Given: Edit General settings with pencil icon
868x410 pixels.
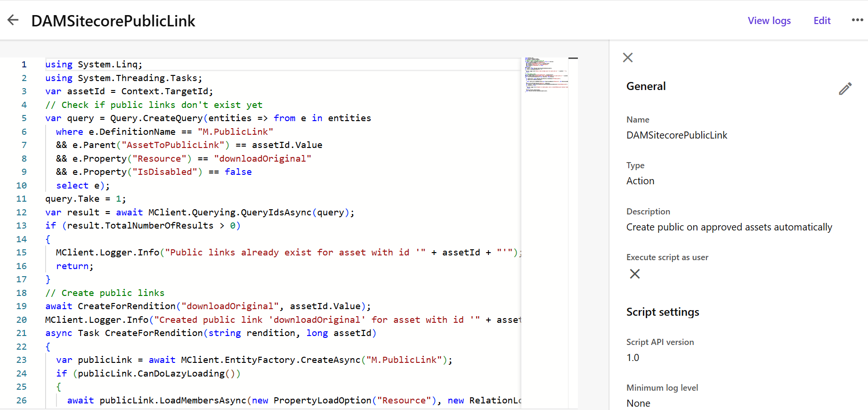Looking at the screenshot, I should 845,89.
